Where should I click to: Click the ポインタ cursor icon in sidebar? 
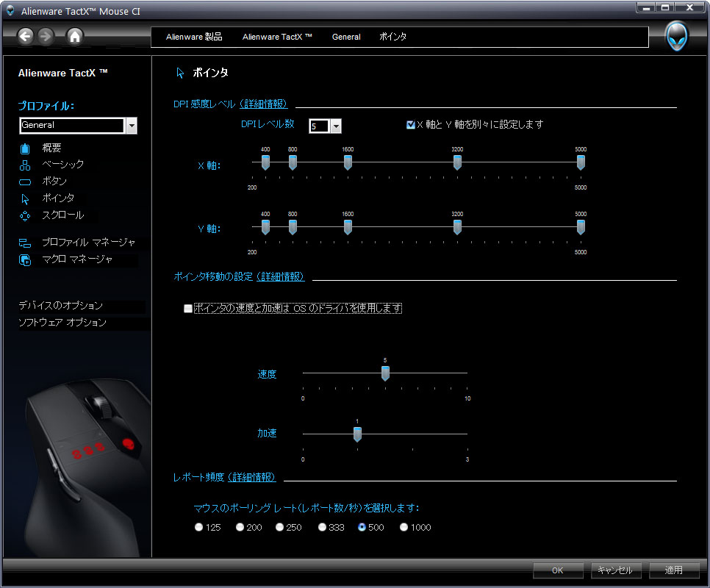click(25, 199)
